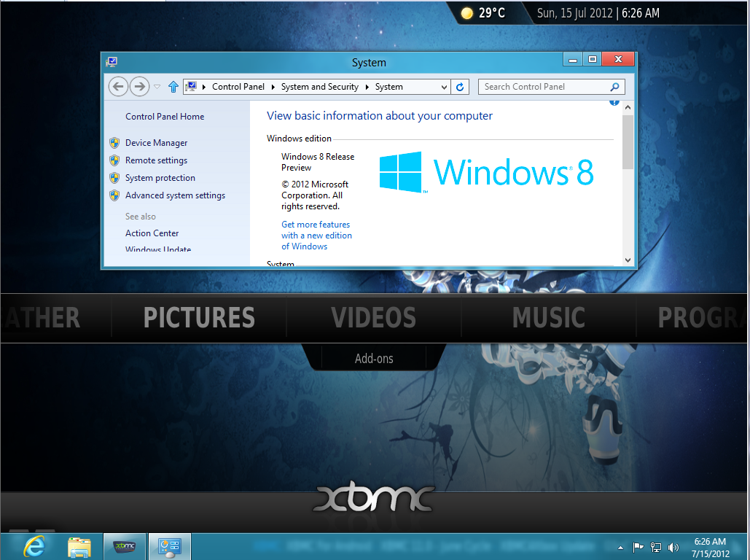This screenshot has height=560, width=750.
Task: Expand address bar history dropdown
Action: (x=444, y=87)
